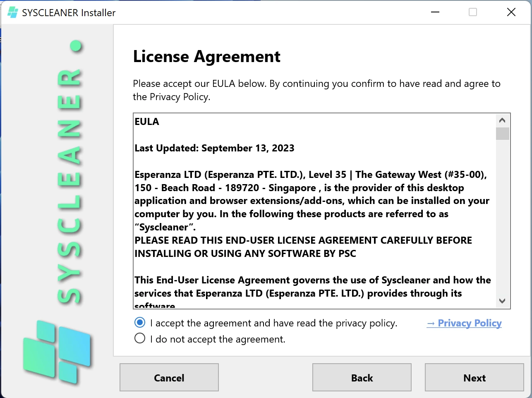Minimize the installer window
The width and height of the screenshot is (532, 398).
pos(435,12)
